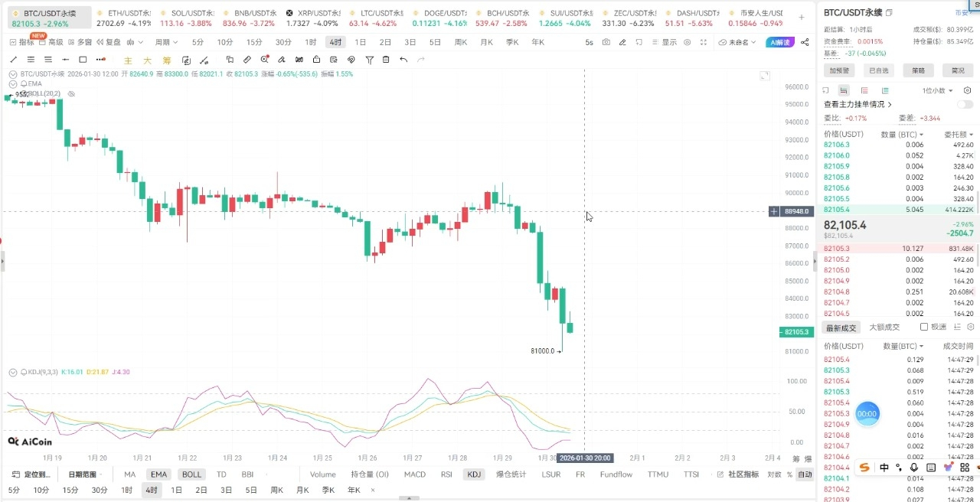Screen dimensions: 980x502
Task: Expand the candlestick chart type dropdown
Action: 136,42
